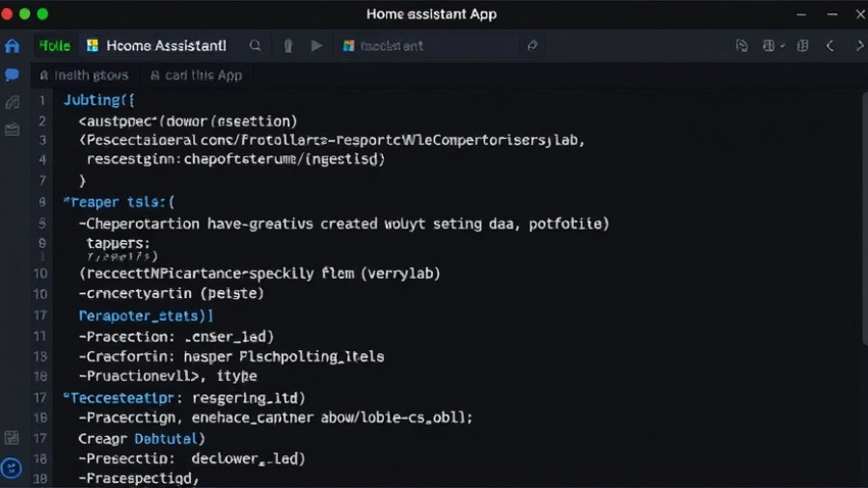Viewport: 868px width, 488px height.
Task: Open the layout dropdown icon with arrow
Action: tap(773, 45)
